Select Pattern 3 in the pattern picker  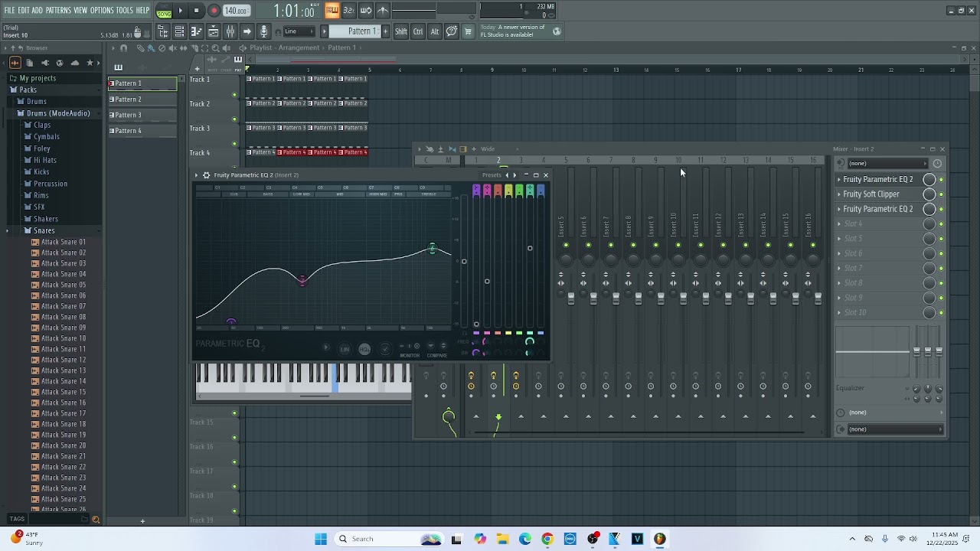142,115
